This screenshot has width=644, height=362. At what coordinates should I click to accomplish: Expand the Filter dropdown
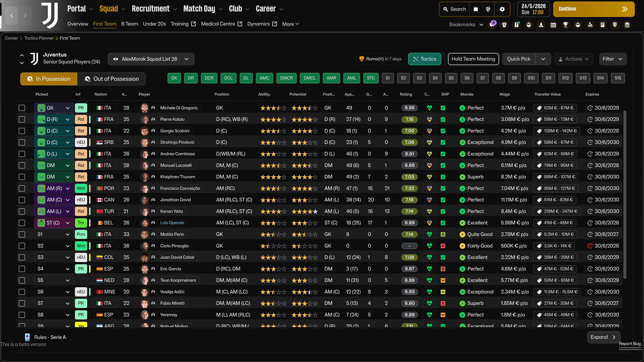[612, 59]
